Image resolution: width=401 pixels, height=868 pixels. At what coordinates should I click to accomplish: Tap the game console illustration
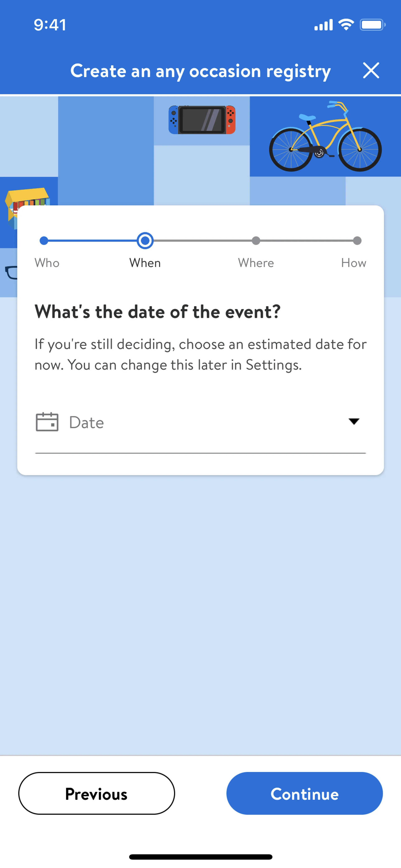point(202,120)
